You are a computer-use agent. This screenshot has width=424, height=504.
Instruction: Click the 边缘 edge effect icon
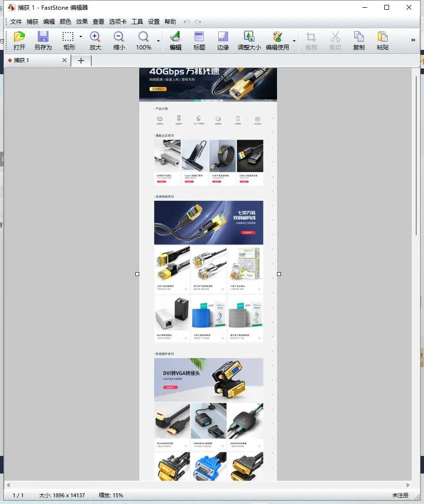223,37
